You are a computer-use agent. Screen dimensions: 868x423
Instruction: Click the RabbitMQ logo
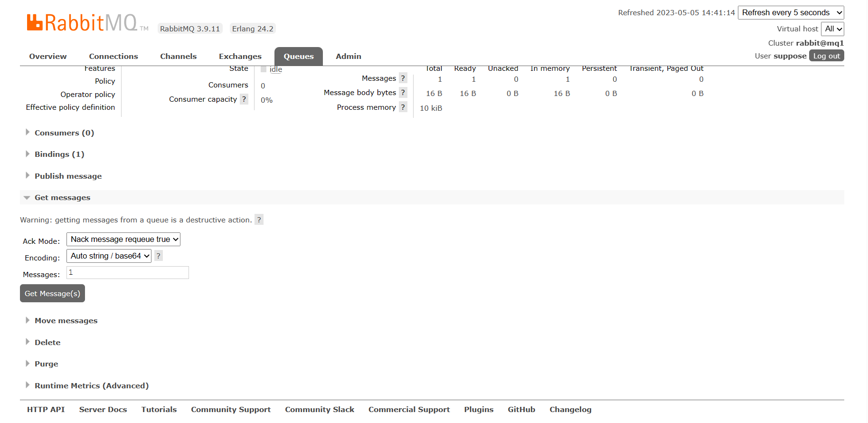pyautogui.click(x=87, y=22)
